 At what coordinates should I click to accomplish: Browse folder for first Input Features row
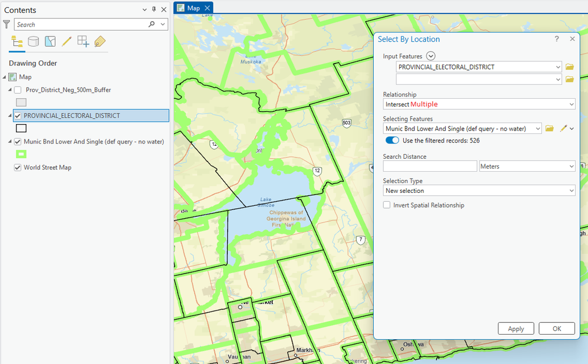click(570, 67)
